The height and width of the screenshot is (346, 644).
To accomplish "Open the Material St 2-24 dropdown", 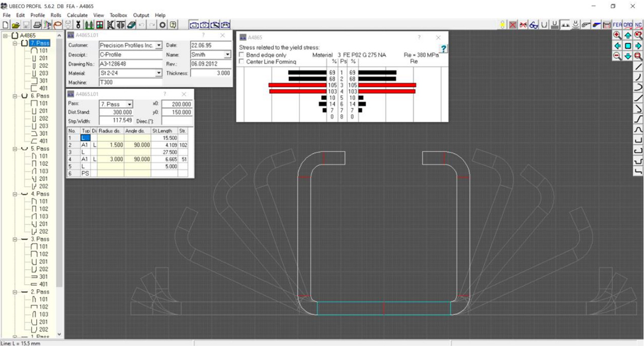I will 159,73.
